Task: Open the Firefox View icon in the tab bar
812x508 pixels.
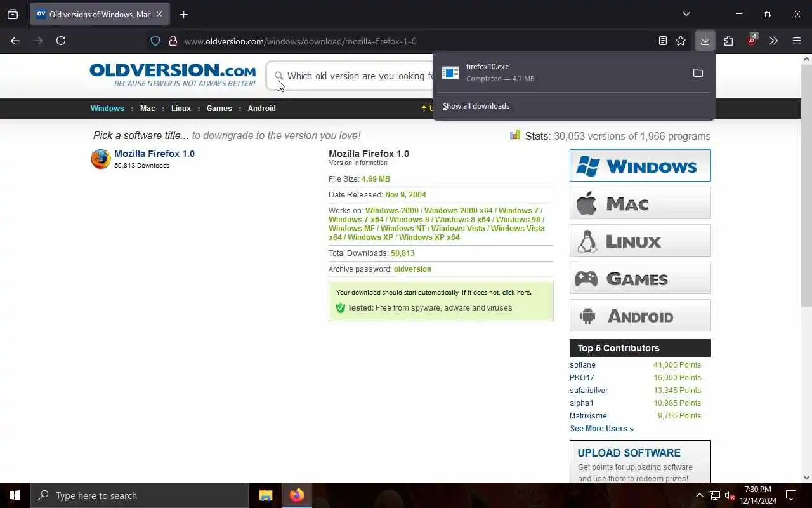Action: pos(13,14)
